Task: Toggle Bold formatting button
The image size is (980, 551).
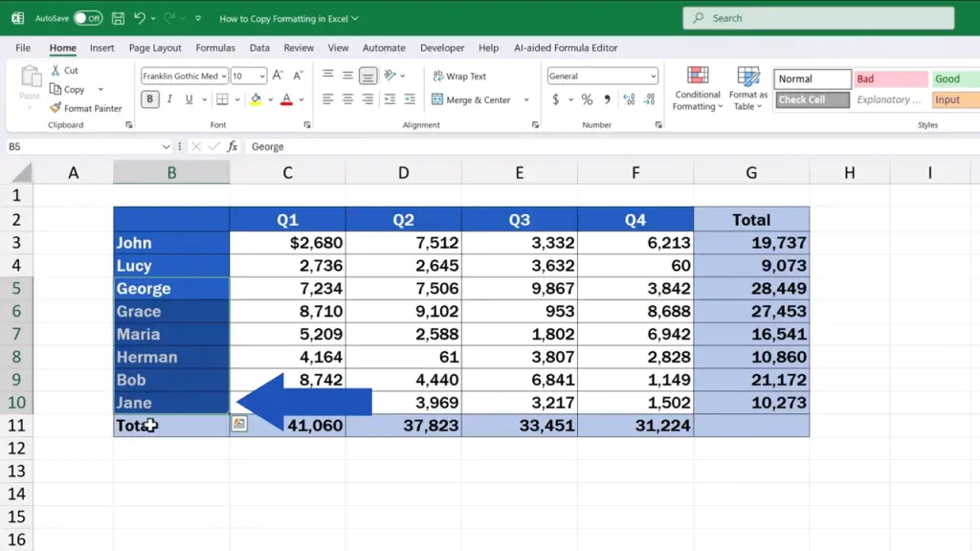Action: (x=150, y=99)
